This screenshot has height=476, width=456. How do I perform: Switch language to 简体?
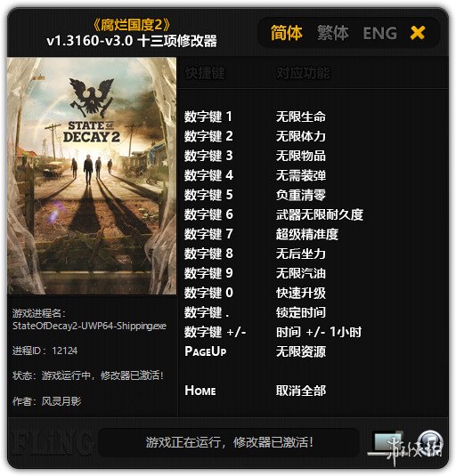(286, 33)
